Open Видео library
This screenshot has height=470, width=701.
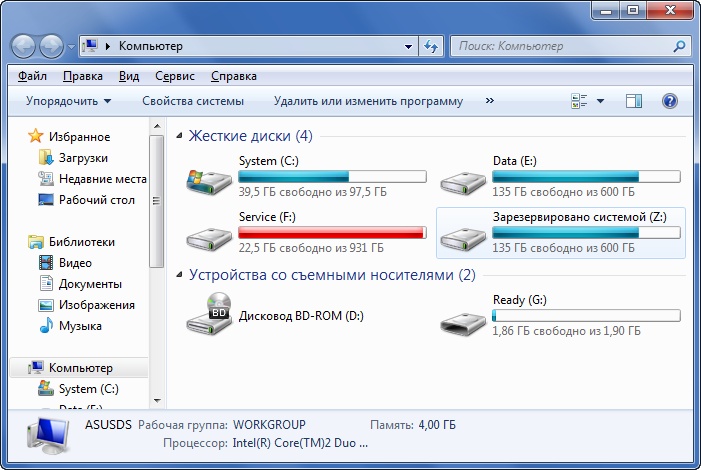(x=65, y=263)
